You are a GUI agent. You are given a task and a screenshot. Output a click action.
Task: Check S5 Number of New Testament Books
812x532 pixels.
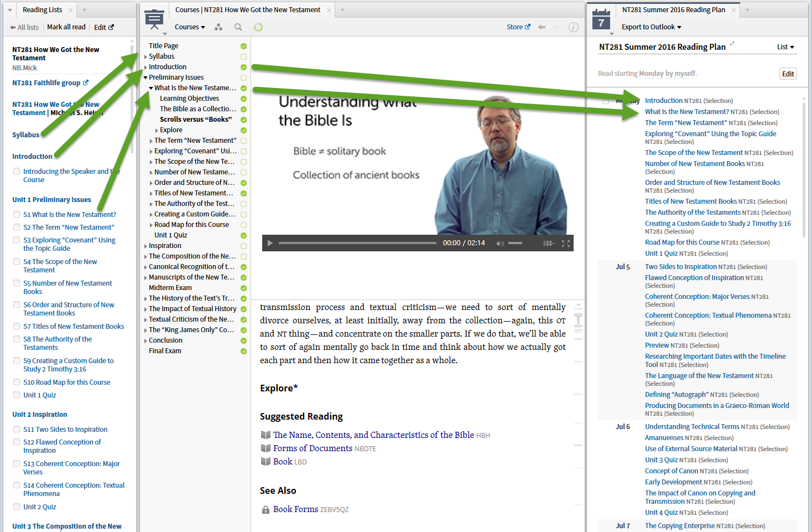[17, 283]
